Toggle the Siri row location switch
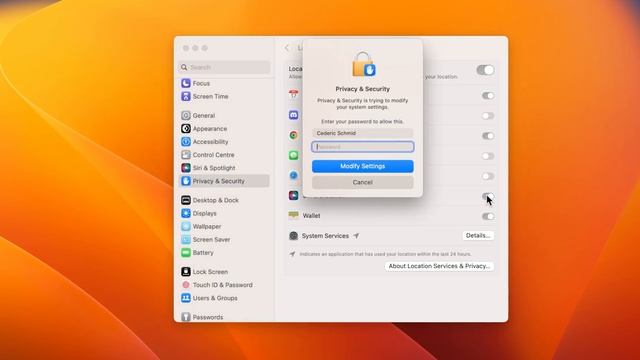The height and width of the screenshot is (360, 640). [x=488, y=196]
